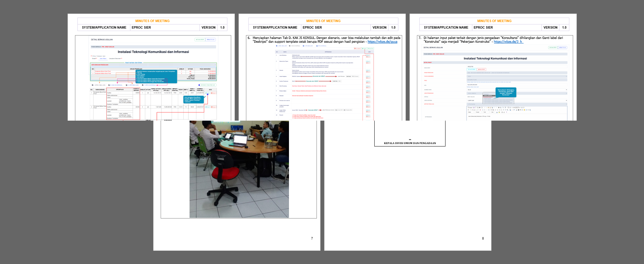This screenshot has width=644, height=264.
Task: Tick the blue checkbox beside Cetak C. Spek
Action: [x=199, y=85]
